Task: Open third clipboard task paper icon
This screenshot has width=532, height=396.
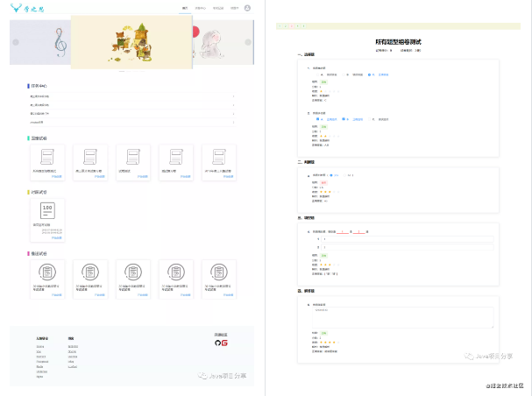Action: tap(133, 272)
